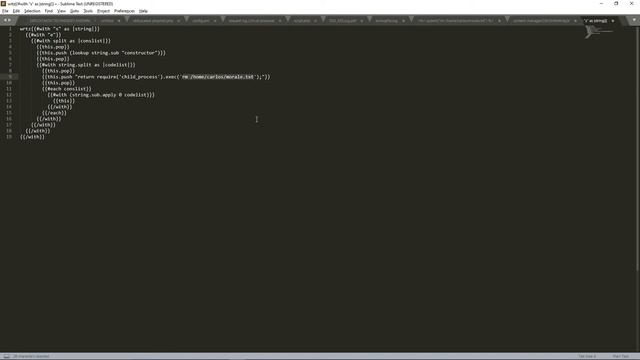This screenshot has height=360, width=640.
Task: Open the Goto menu
Action: tap(75, 11)
